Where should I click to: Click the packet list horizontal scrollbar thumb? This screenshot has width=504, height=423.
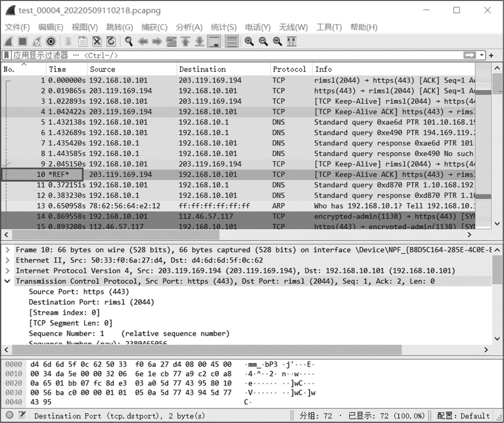(116, 235)
